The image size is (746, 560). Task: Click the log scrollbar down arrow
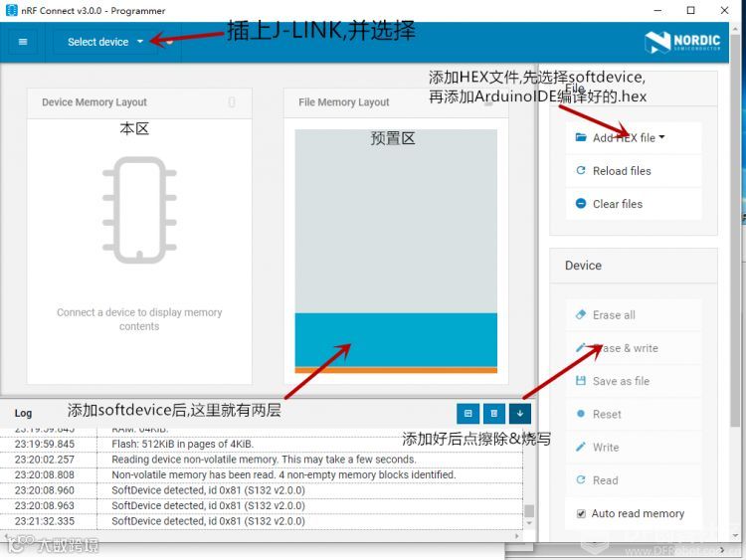coord(528,523)
